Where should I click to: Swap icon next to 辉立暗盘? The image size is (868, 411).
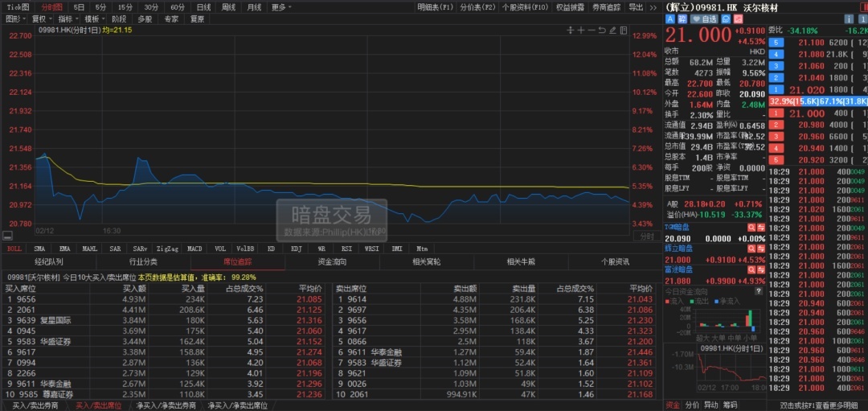coord(760,249)
